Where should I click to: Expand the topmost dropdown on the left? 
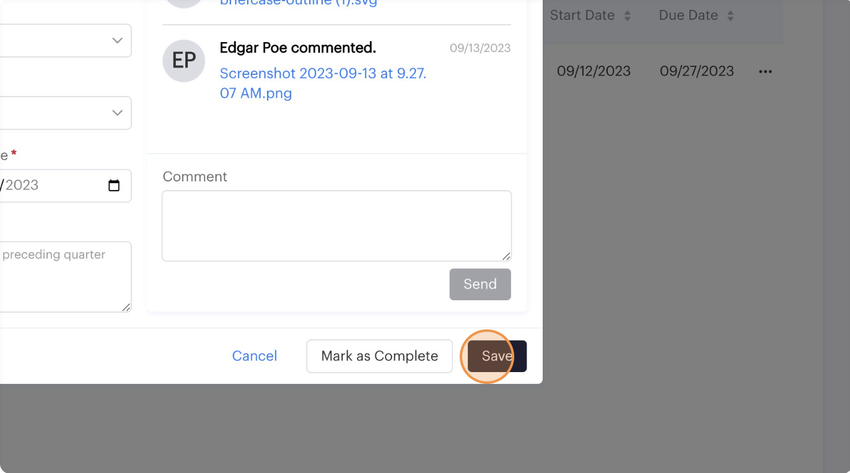click(x=117, y=41)
